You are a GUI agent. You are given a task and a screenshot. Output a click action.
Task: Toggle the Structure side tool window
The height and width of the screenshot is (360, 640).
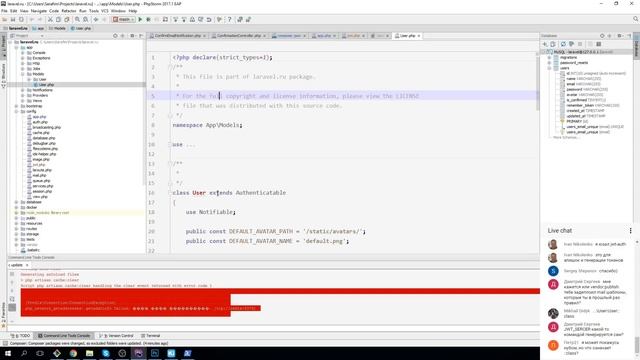tap(3, 76)
